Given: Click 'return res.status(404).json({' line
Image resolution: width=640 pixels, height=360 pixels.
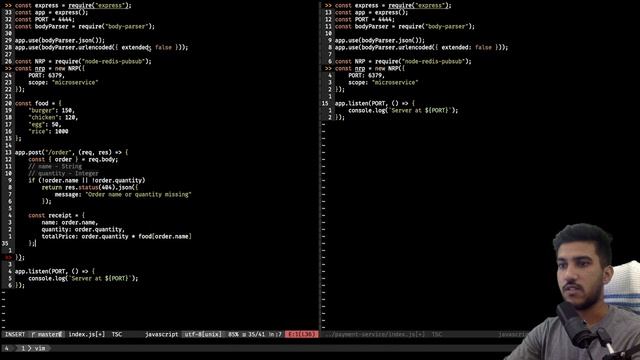Looking at the screenshot, I should tap(90, 187).
